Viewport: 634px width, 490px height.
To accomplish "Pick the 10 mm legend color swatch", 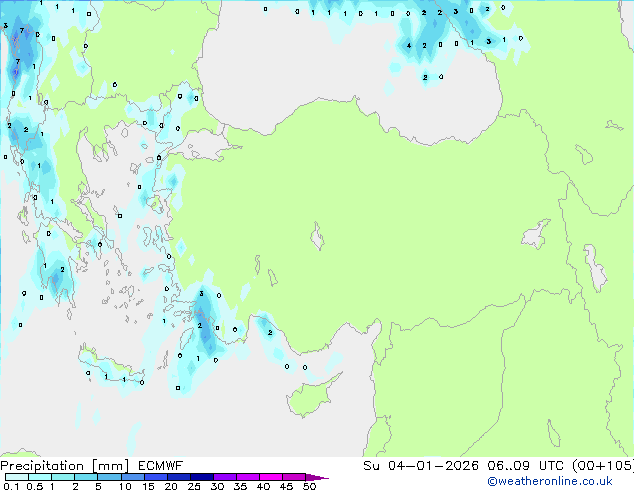I will tap(133, 477).
